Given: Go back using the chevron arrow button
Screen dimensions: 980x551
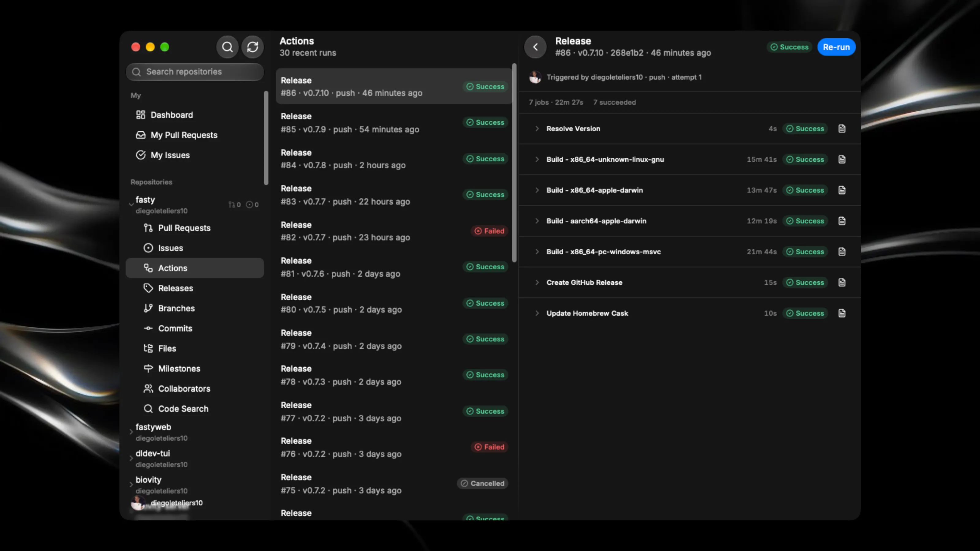Looking at the screenshot, I should tap(535, 47).
